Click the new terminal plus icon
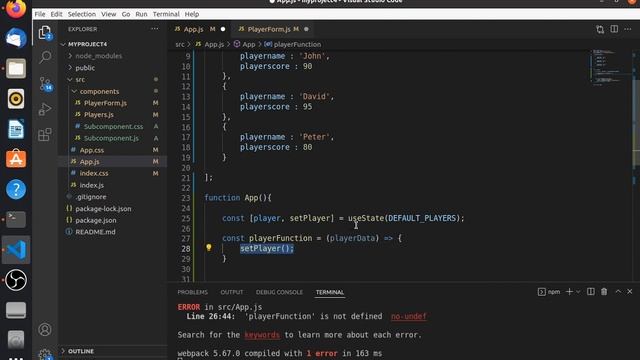Screen dimensions: 640x360 point(569,292)
